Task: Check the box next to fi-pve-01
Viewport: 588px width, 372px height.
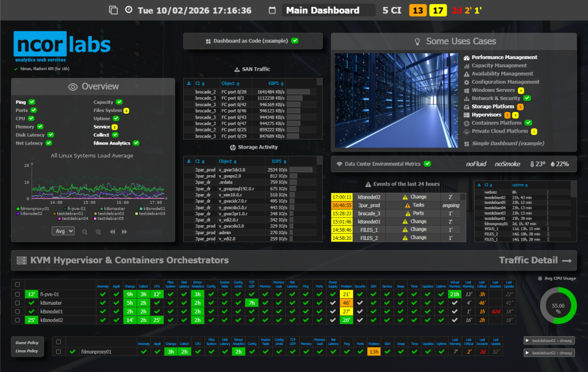Action: (17, 294)
